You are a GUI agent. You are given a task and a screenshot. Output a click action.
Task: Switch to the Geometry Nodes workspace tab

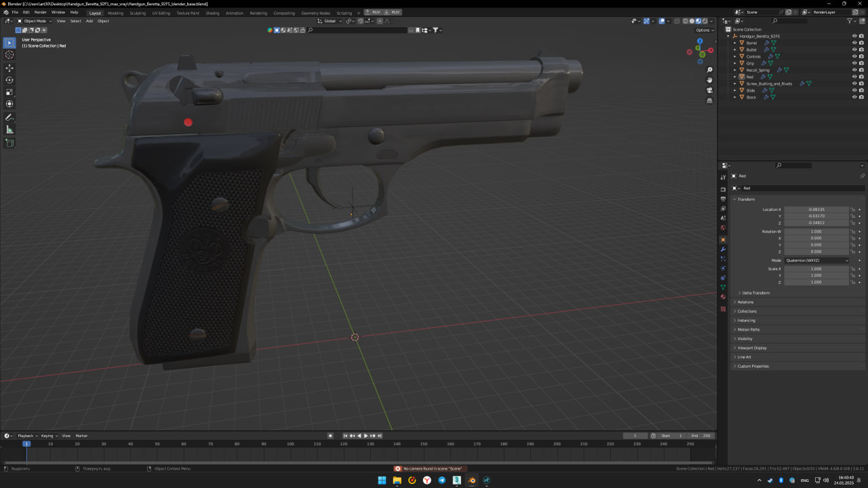pos(315,13)
